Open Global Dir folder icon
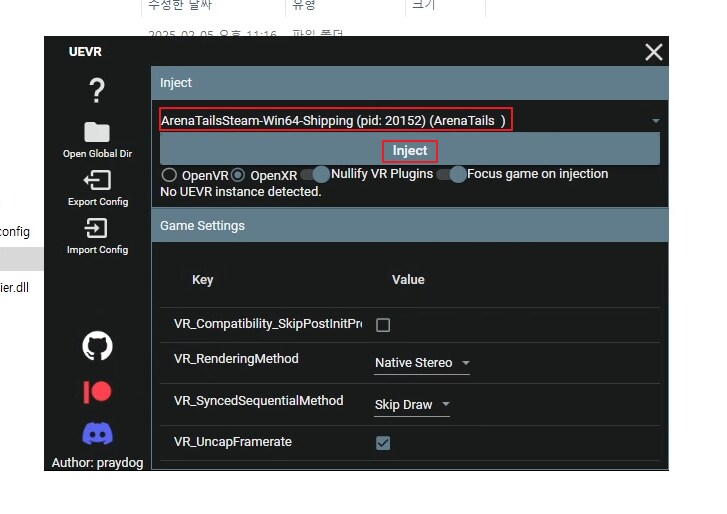727x514 pixels. point(97,133)
